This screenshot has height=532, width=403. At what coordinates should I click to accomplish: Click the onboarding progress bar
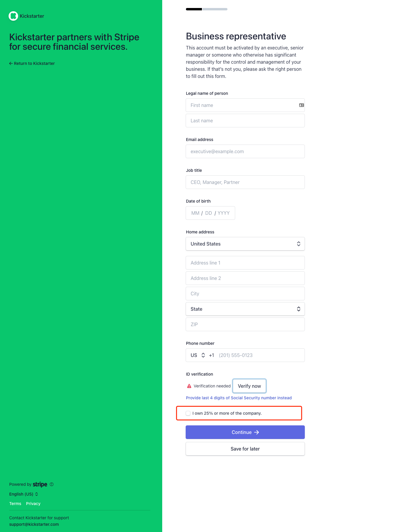206,9
